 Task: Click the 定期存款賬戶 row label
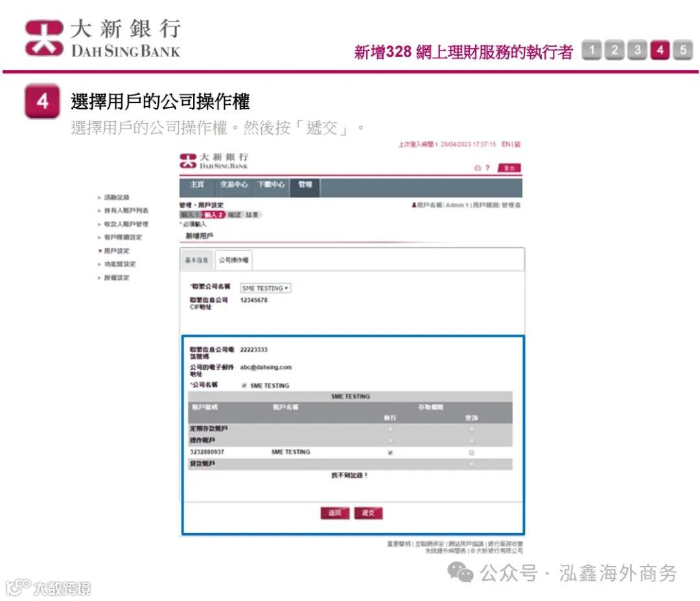click(209, 429)
